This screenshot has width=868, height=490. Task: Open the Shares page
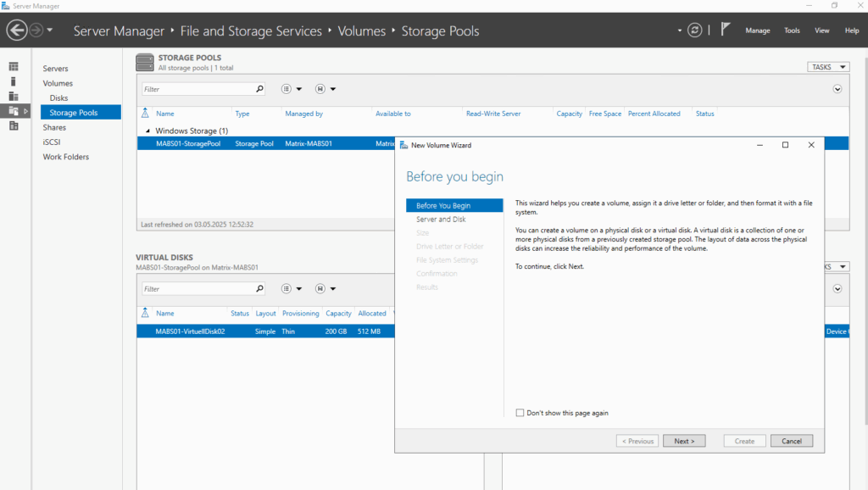tap(54, 127)
